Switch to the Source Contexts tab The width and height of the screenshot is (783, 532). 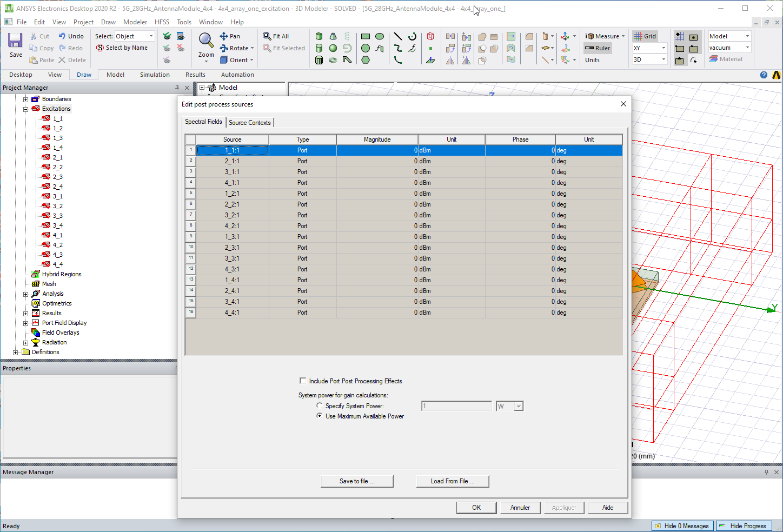(249, 123)
